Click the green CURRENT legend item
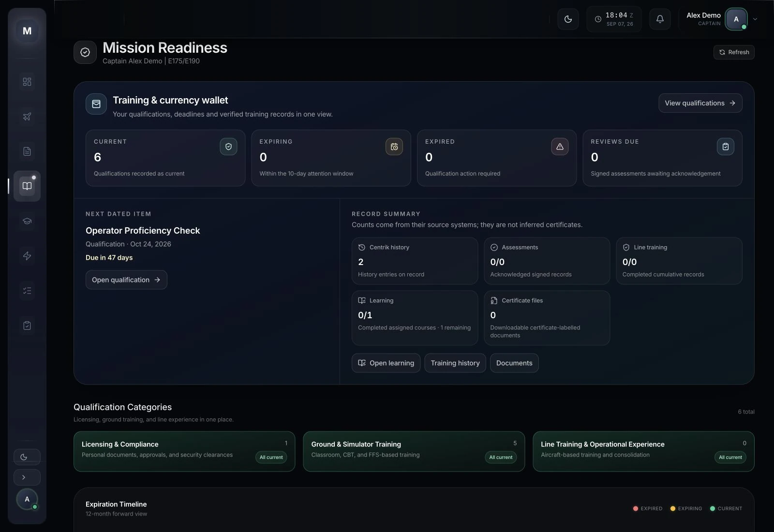The width and height of the screenshot is (774, 532). coord(726,508)
